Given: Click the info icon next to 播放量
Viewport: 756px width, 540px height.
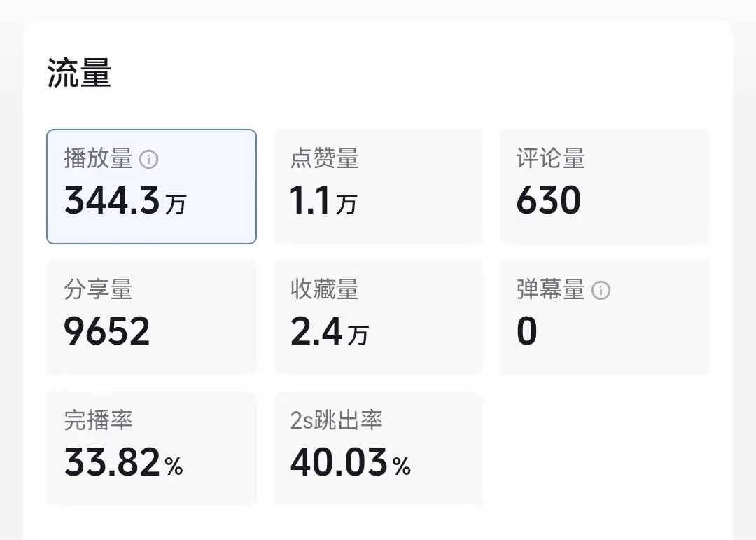Looking at the screenshot, I should (x=148, y=159).
